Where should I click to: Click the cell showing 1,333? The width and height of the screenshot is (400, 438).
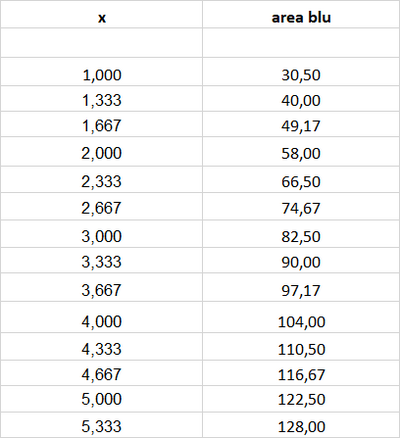101,99
